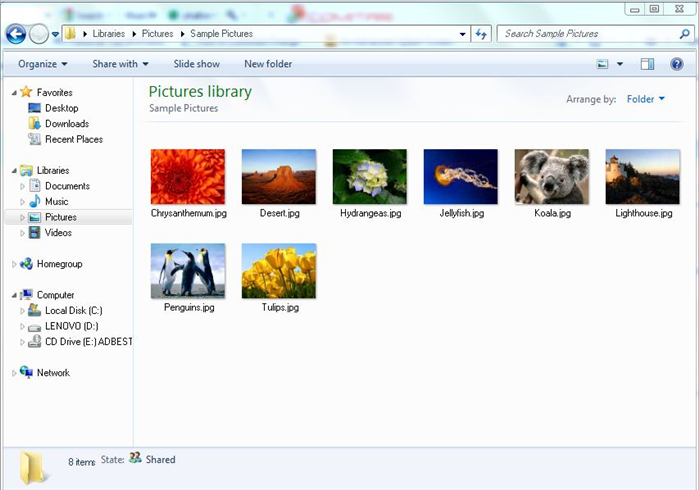
Task: Expand the Homegroup tree node
Action: click(x=14, y=265)
